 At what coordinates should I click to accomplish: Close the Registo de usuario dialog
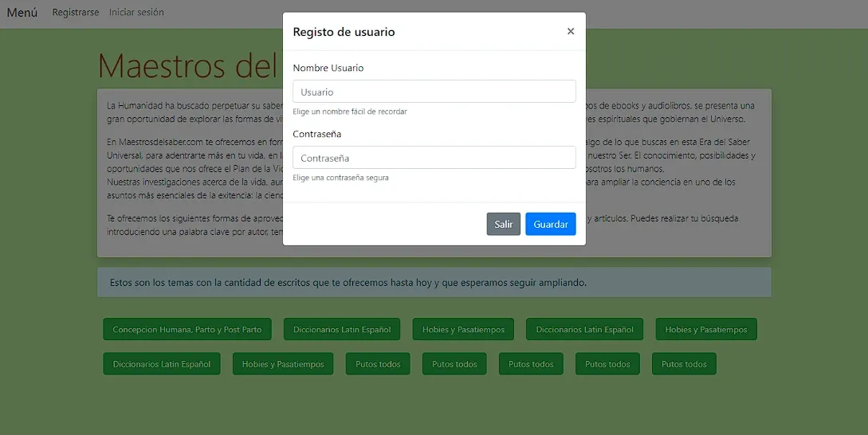570,32
